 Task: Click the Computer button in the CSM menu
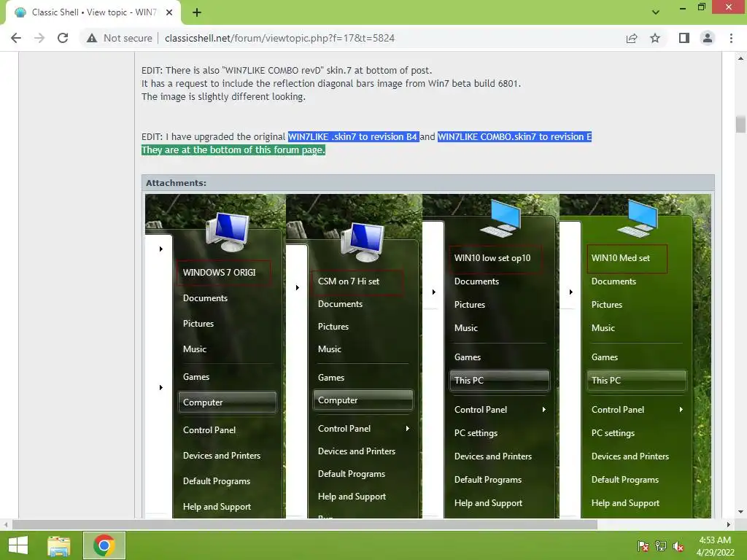click(x=363, y=400)
